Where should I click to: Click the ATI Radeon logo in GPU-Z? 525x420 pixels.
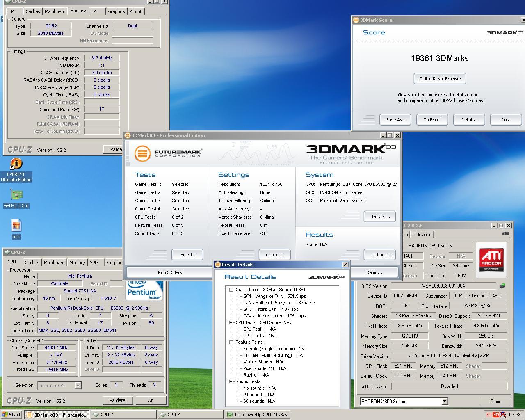[x=491, y=260]
